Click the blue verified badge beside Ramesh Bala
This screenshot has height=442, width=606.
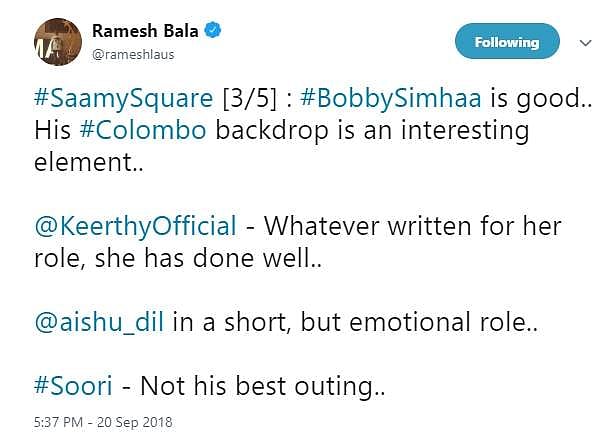[212, 31]
